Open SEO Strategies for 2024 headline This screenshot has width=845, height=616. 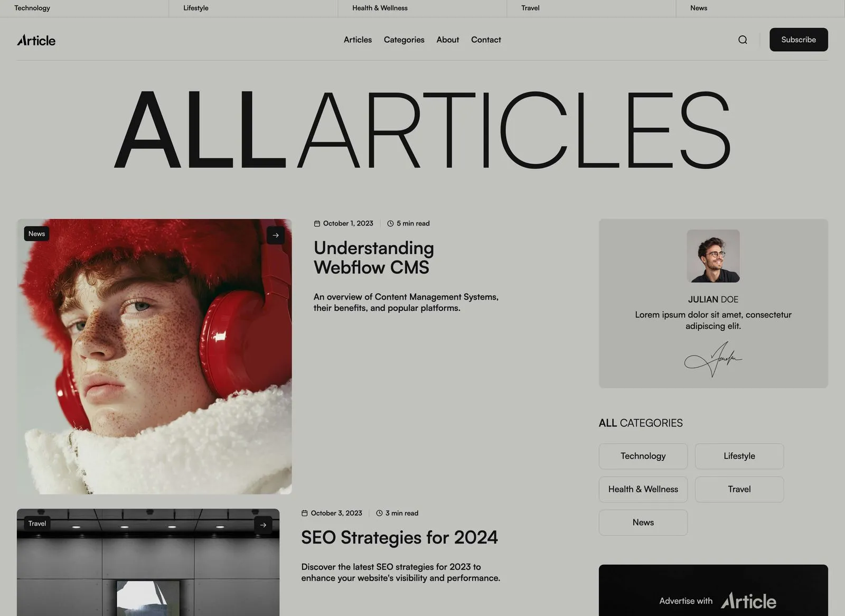coord(399,537)
